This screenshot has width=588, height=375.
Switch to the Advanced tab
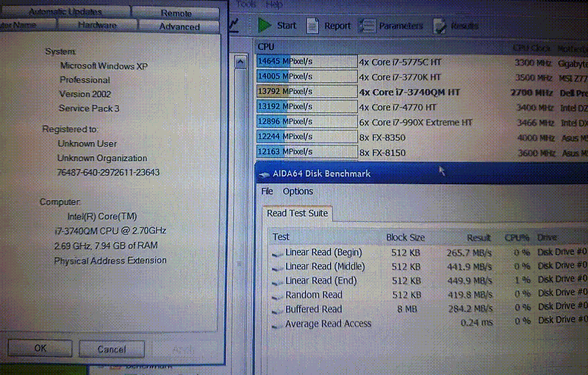coord(179,26)
